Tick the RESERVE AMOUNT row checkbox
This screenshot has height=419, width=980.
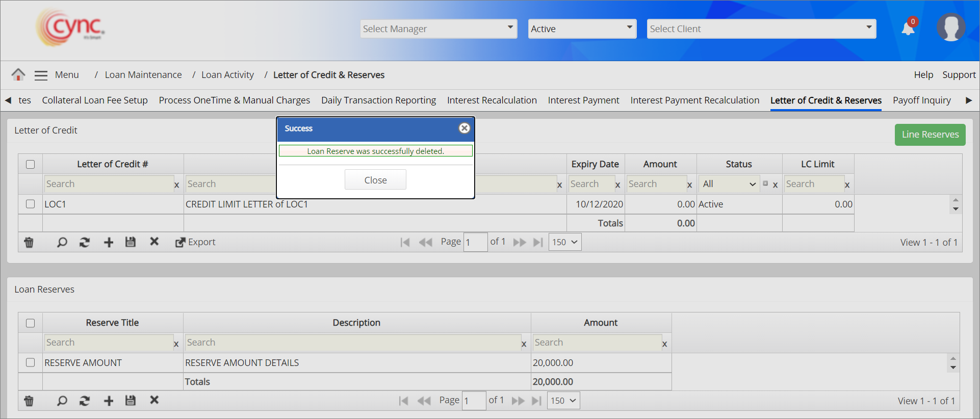(31, 363)
